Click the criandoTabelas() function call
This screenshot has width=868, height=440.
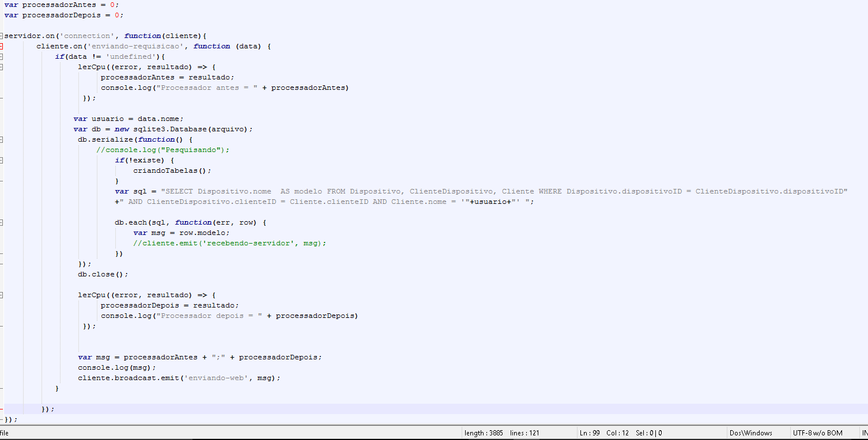172,170
